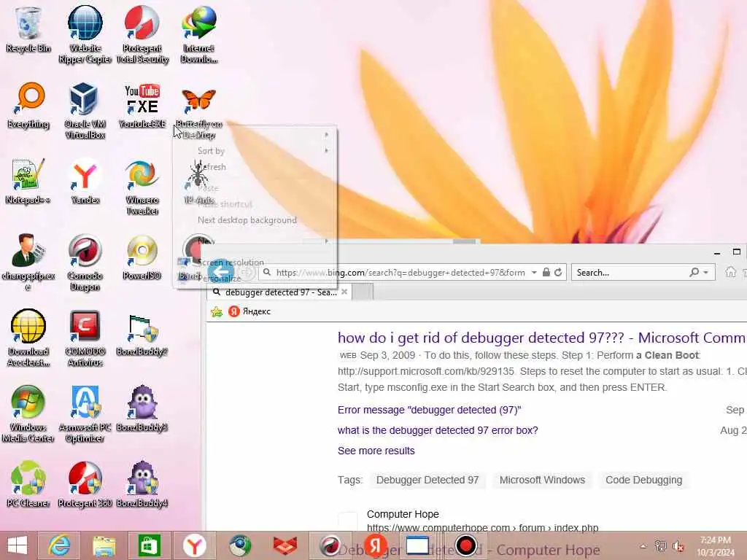Click the browser back arrow button

point(221,273)
